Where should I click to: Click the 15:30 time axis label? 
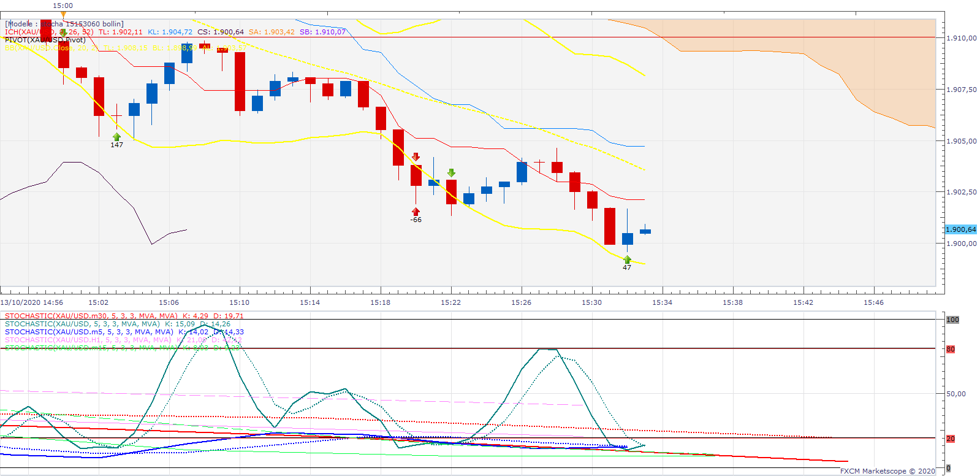point(592,302)
